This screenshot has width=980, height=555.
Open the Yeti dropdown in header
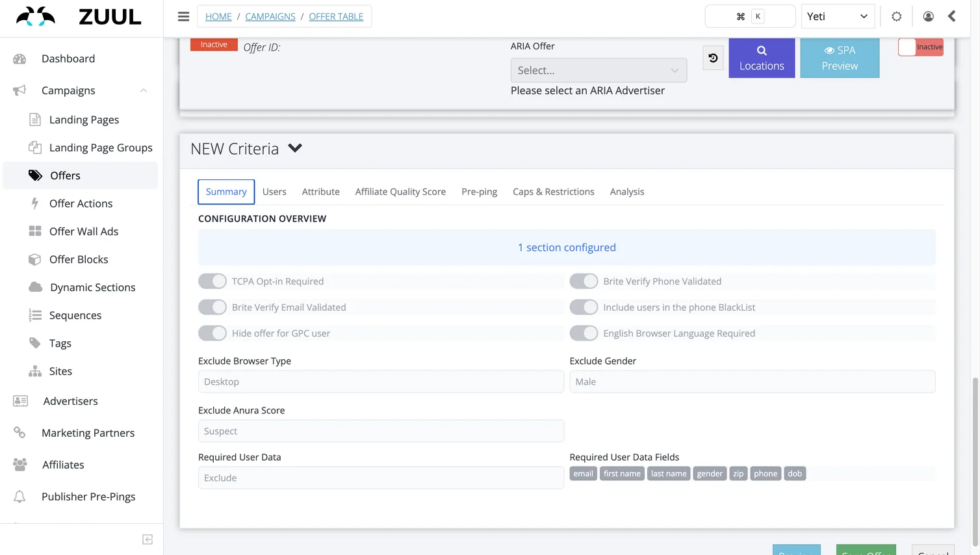click(838, 16)
